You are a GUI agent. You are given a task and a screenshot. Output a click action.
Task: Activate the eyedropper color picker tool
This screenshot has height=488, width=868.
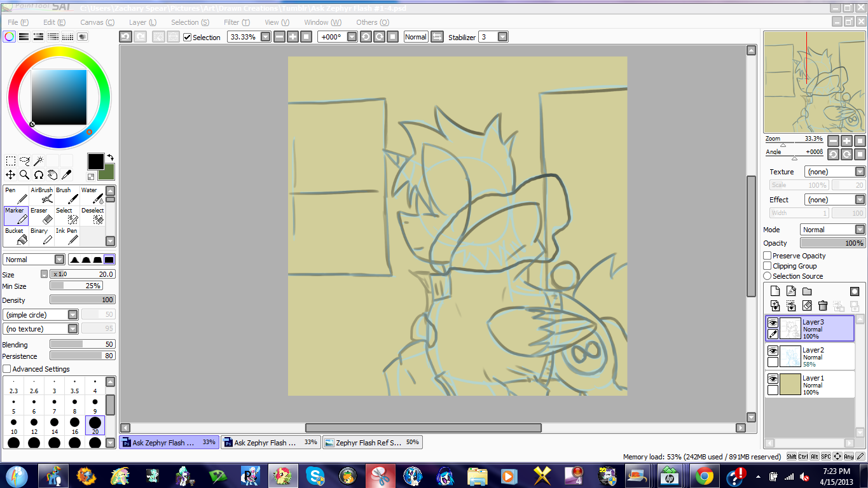[67, 174]
